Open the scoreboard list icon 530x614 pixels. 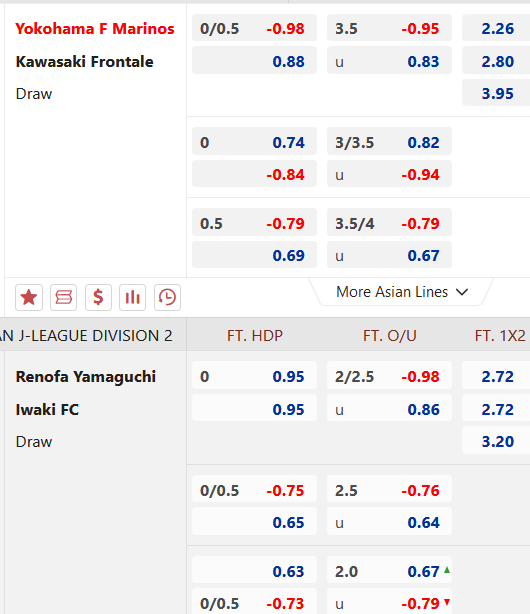pyautogui.click(x=63, y=297)
